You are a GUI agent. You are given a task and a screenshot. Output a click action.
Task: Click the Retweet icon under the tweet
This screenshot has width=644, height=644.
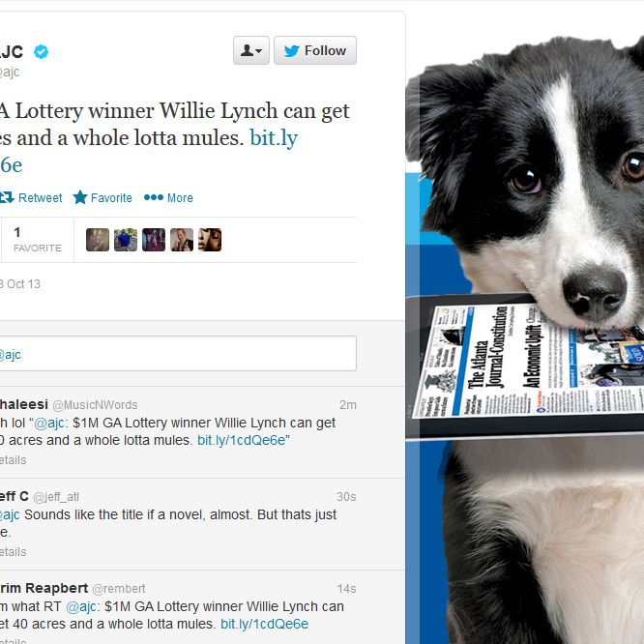pos(7,197)
